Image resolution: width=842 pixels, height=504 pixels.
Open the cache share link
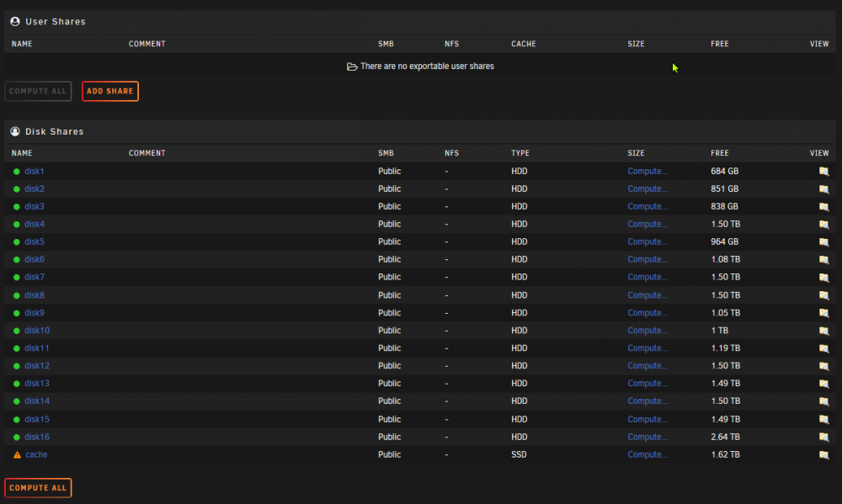pyautogui.click(x=36, y=454)
